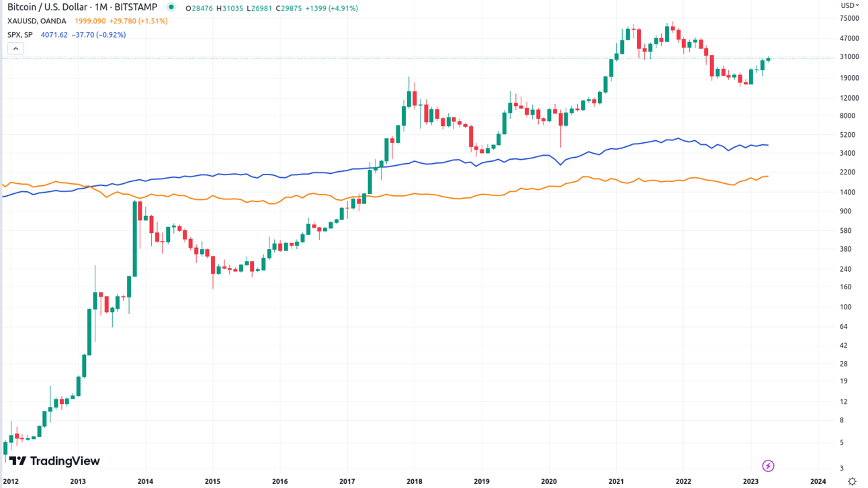Open chart settings gear icon
The height and width of the screenshot is (488, 868).
click(852, 481)
